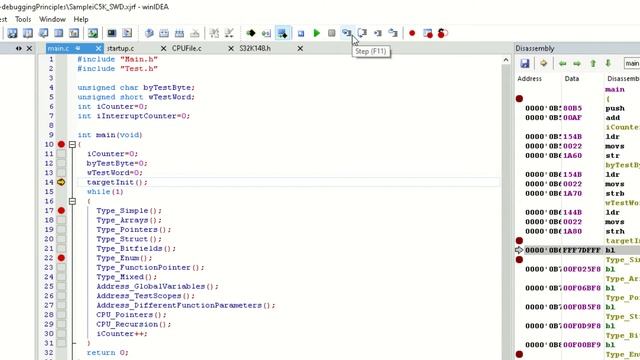Click the dark terminal-screen toolbar icon
The width and height of the screenshot is (640, 360).
click(x=112, y=33)
